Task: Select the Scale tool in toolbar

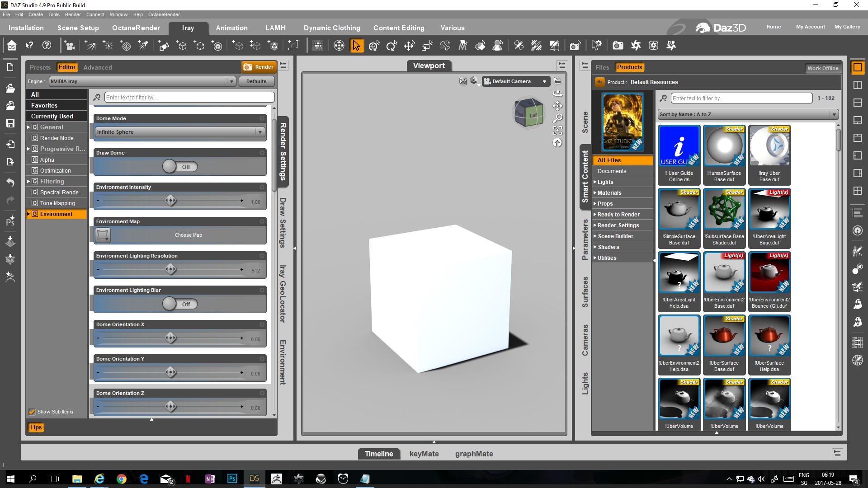Action: 427,46
